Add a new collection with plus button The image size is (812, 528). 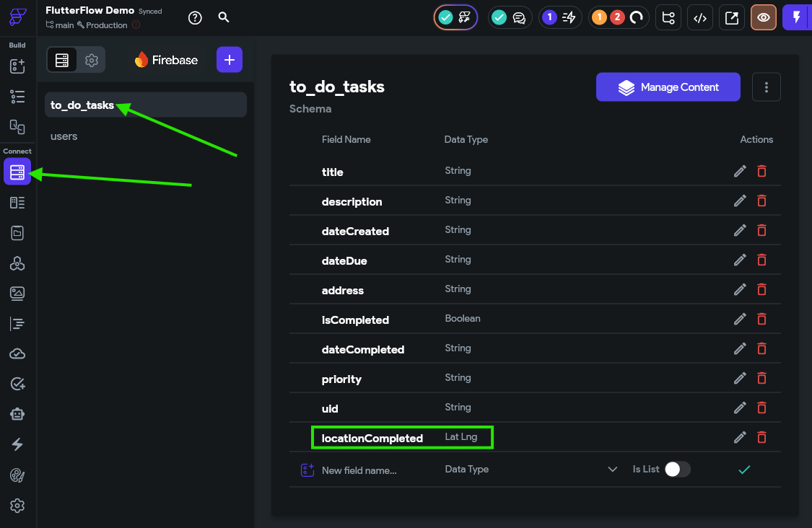tap(230, 60)
